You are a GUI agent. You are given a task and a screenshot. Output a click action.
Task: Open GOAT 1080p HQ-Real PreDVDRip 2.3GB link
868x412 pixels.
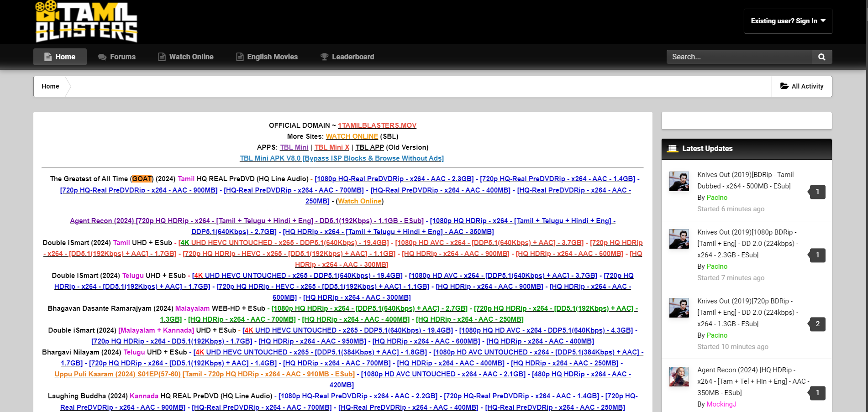pyautogui.click(x=394, y=179)
